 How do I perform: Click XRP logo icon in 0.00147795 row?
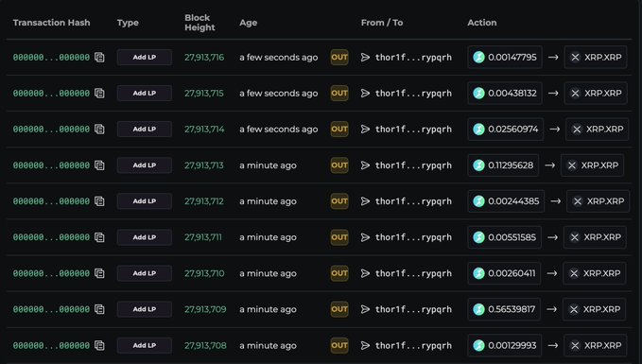point(575,58)
